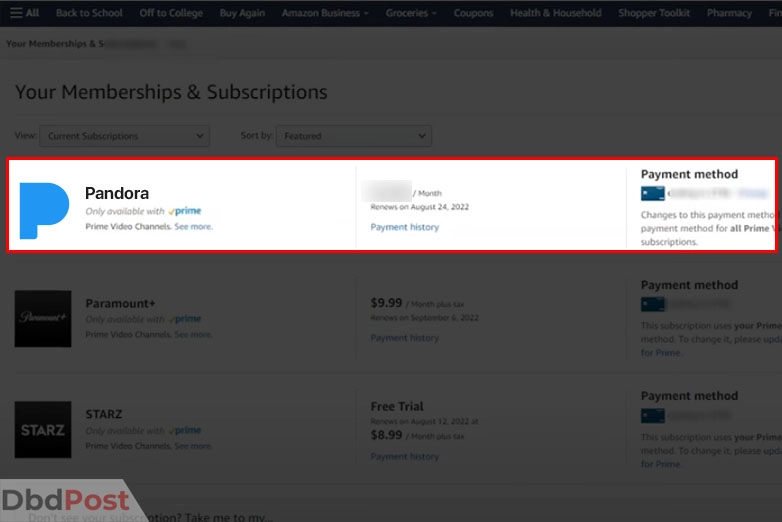Viewport: 782px width, 522px height.
Task: Click See more under STARZ
Action: (193, 446)
